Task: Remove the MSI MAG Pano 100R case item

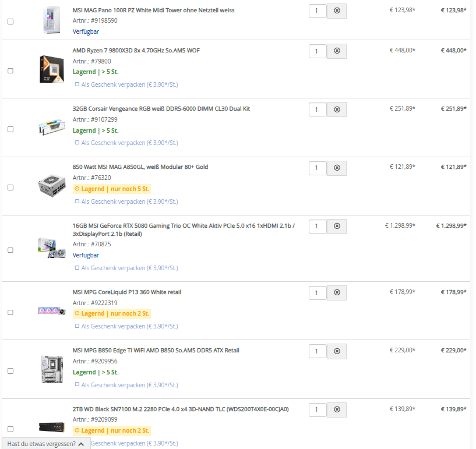Action: [x=337, y=11]
